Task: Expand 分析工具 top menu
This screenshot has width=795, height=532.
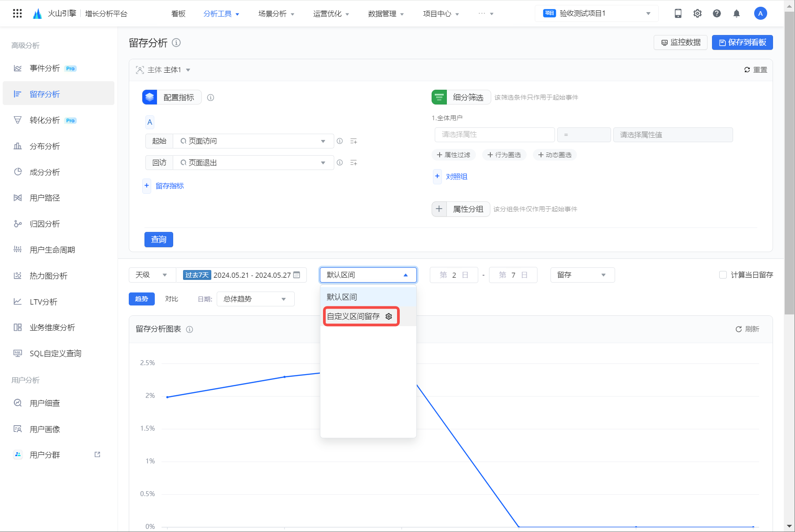Action: (x=221, y=14)
